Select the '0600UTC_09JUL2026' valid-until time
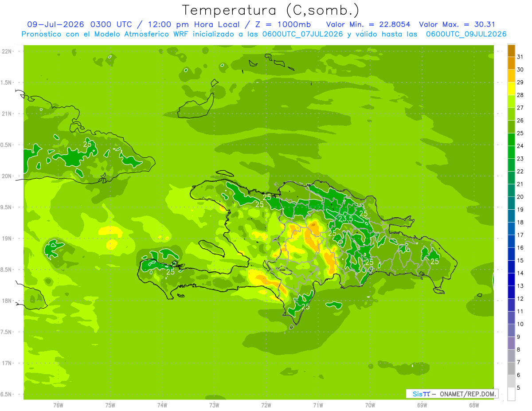Viewport: 532px width, 411px height. pos(466,34)
